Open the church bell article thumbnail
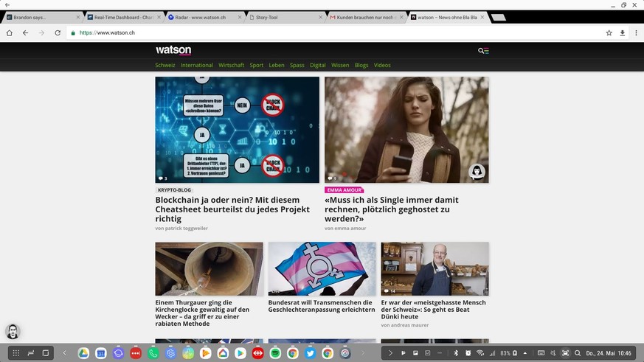The width and height of the screenshot is (644, 362). click(x=209, y=269)
